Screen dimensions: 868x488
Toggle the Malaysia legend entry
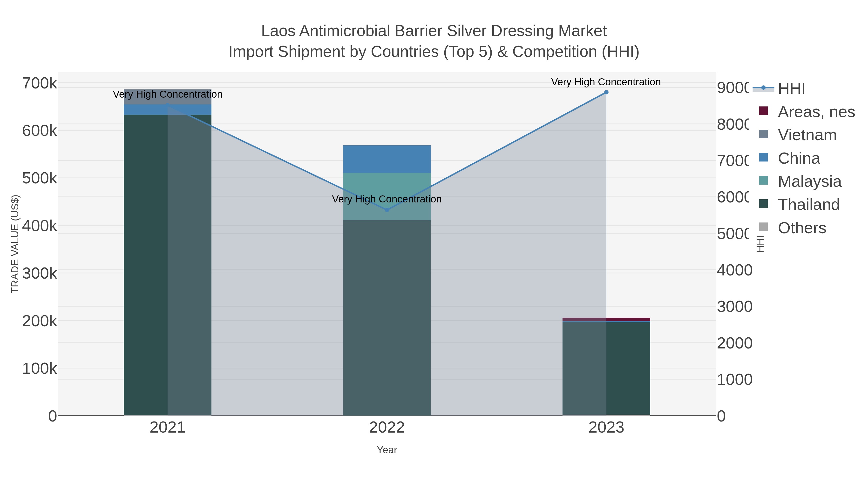coord(800,181)
